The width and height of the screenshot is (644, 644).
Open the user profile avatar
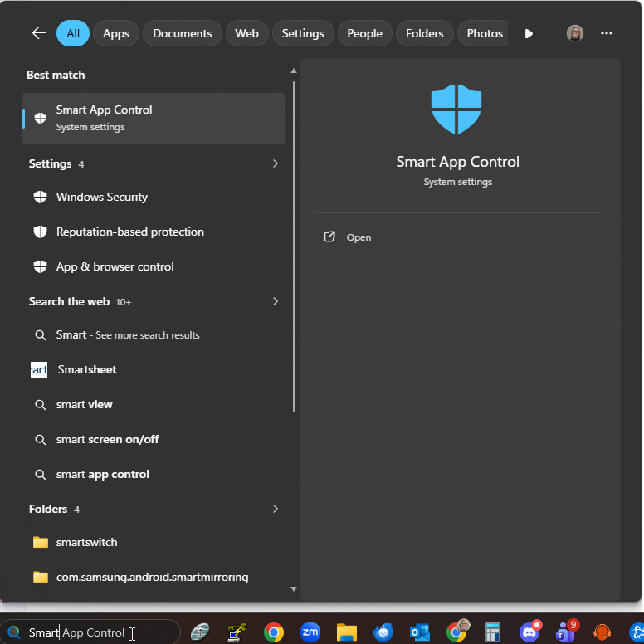click(575, 33)
